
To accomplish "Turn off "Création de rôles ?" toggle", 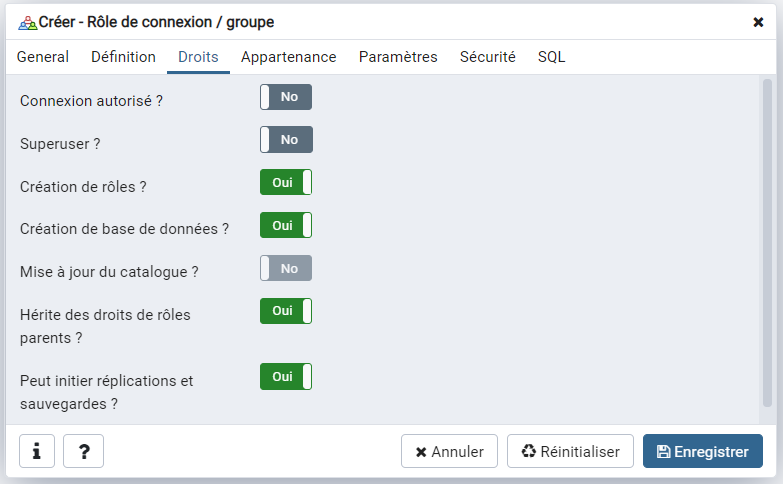I will (x=286, y=183).
